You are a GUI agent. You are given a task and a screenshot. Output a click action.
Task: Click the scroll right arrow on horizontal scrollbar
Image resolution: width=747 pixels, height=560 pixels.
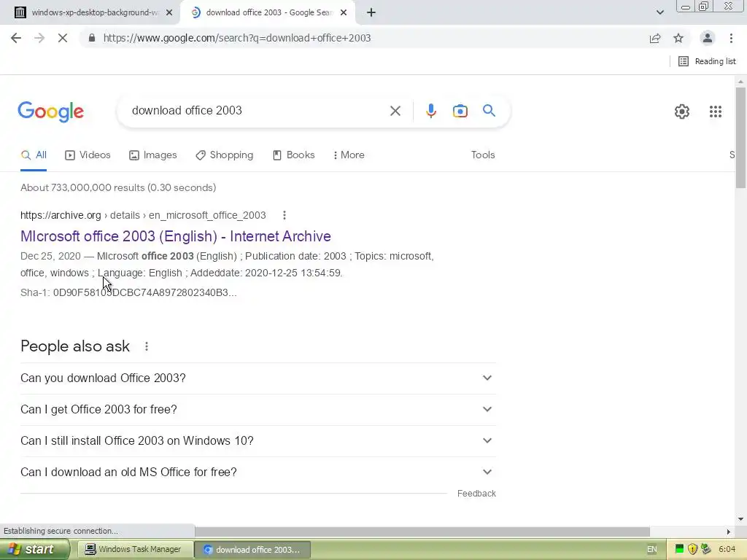pyautogui.click(x=728, y=532)
